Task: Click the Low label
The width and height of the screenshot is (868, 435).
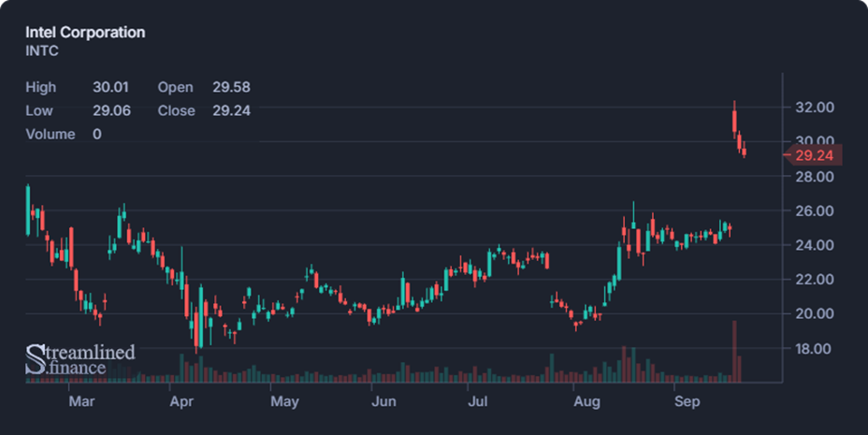Action: pyautogui.click(x=39, y=110)
